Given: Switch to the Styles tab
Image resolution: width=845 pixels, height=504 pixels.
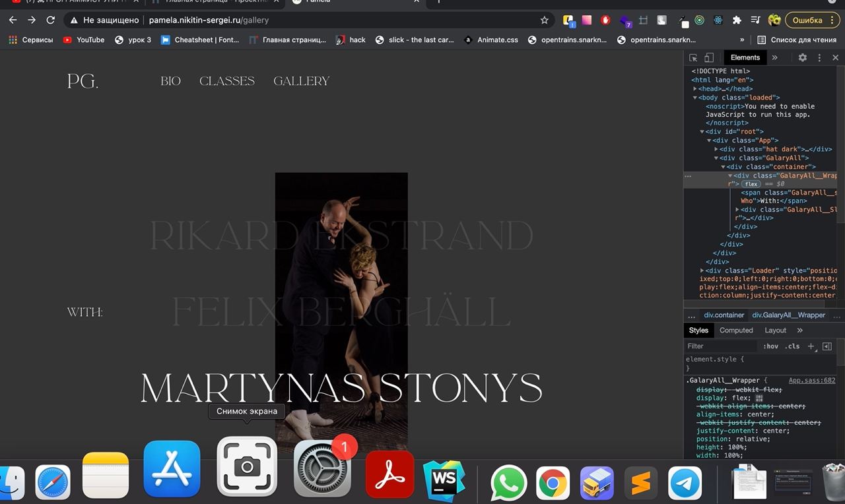Looking at the screenshot, I should point(698,331).
